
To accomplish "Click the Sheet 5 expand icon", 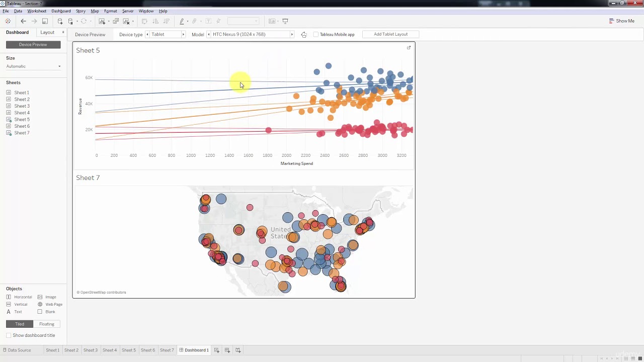I will pyautogui.click(x=409, y=48).
